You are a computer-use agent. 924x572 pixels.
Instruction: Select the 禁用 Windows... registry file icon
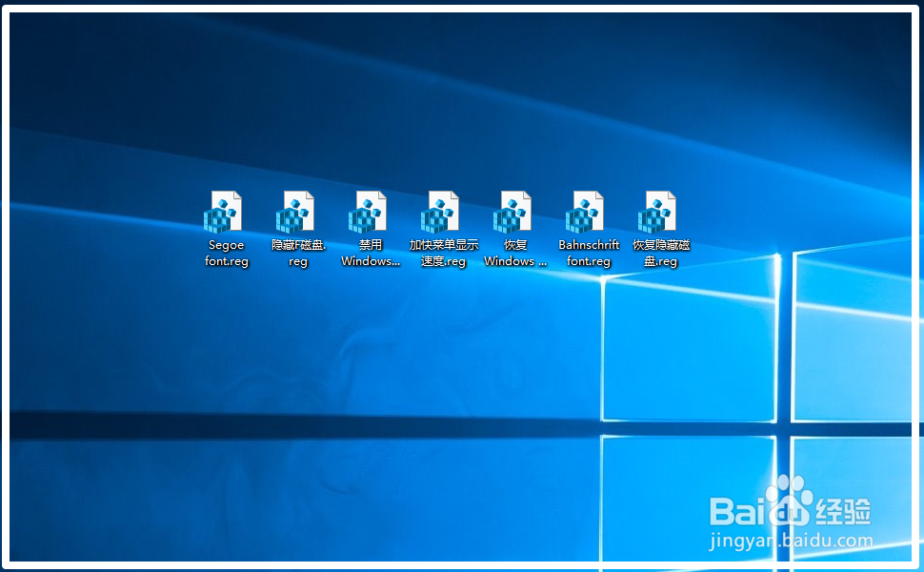pyautogui.click(x=368, y=212)
